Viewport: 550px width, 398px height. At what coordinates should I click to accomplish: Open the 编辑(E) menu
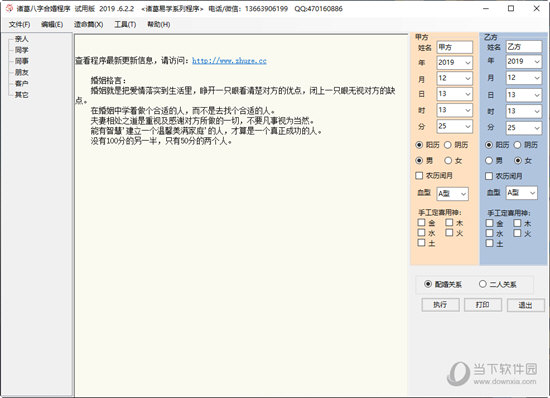coord(52,25)
